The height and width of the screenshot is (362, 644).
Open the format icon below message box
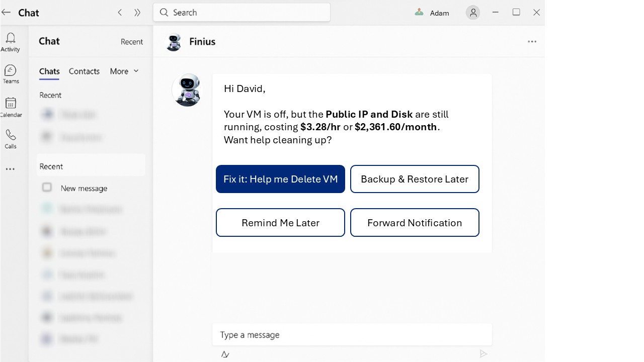point(225,354)
